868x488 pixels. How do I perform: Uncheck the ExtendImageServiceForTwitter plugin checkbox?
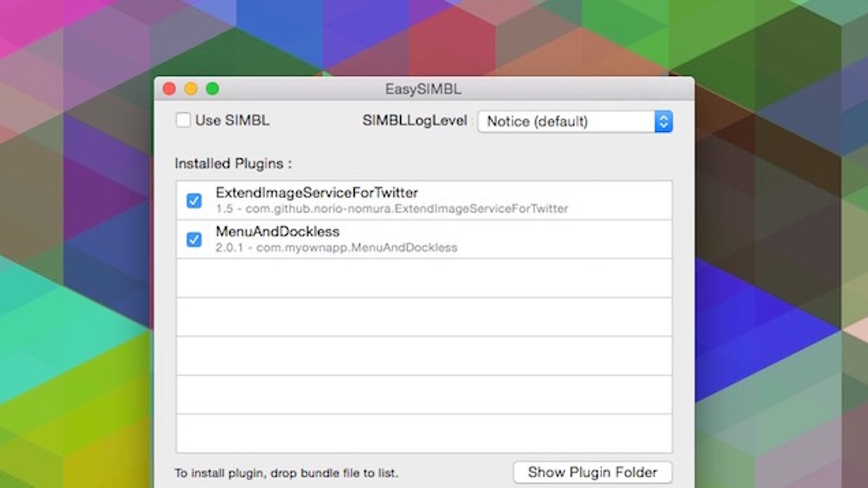(x=194, y=201)
